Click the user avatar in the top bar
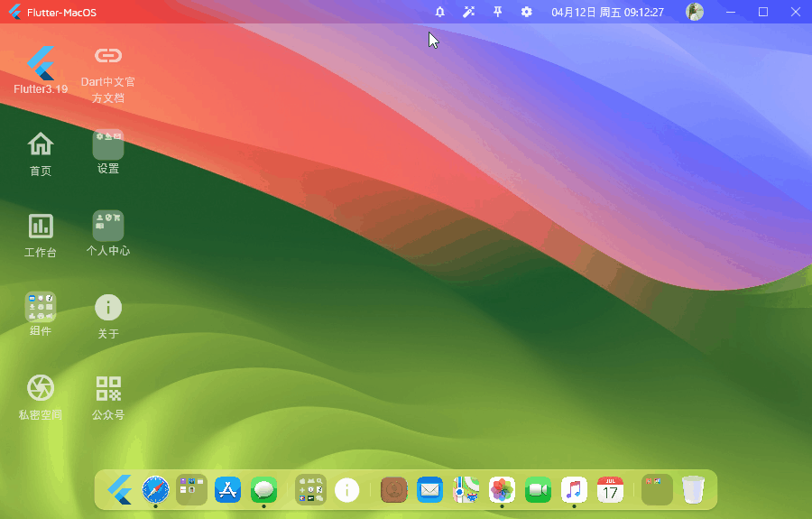This screenshot has height=519, width=812. (x=695, y=12)
